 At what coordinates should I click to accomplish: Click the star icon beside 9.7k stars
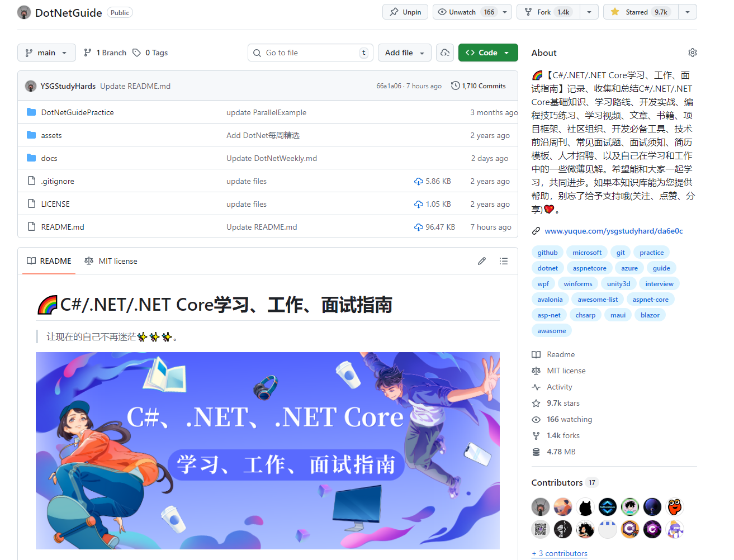(x=536, y=403)
